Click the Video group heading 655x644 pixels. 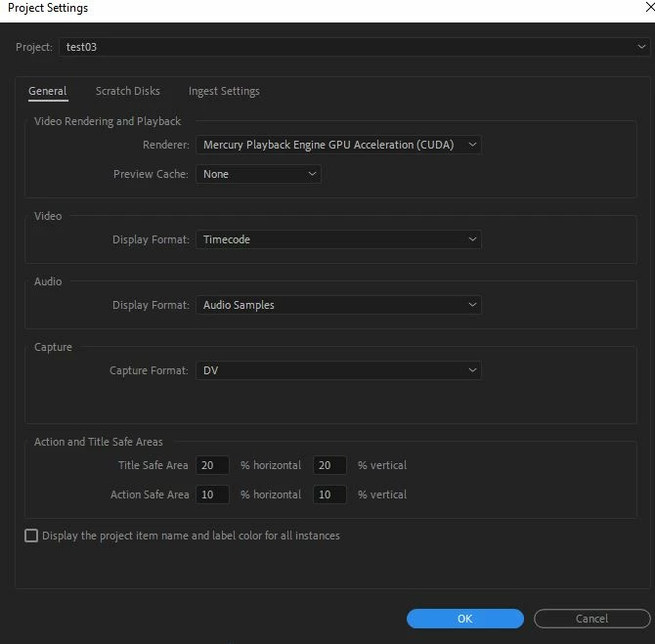point(48,216)
